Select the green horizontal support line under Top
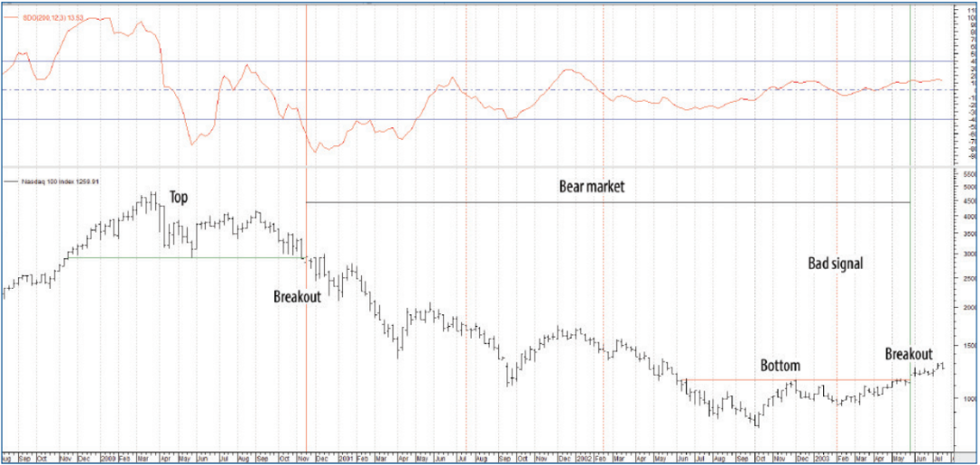The image size is (980, 465). coord(181,257)
